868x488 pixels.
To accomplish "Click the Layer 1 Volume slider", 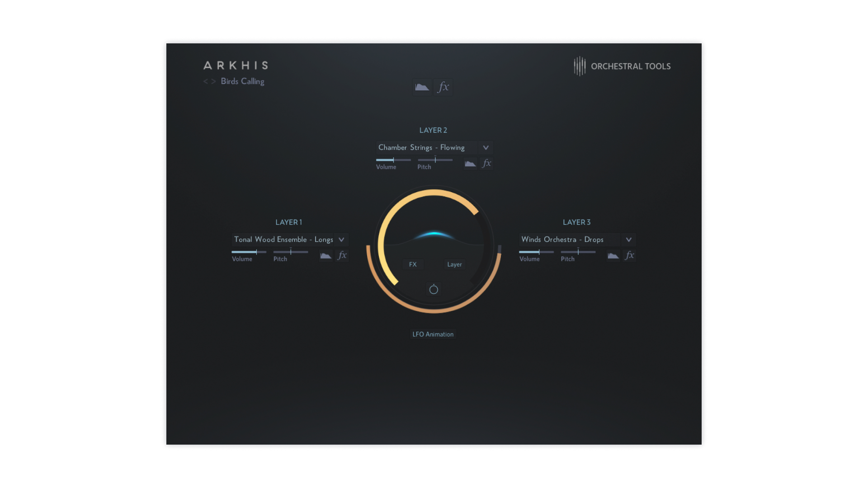I will coord(249,252).
